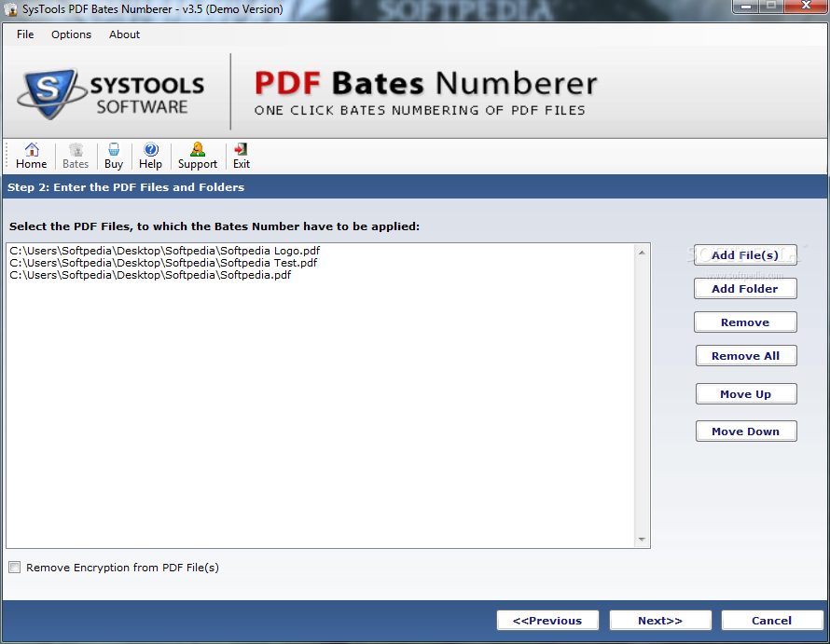Open the Help question mark icon

(x=150, y=156)
